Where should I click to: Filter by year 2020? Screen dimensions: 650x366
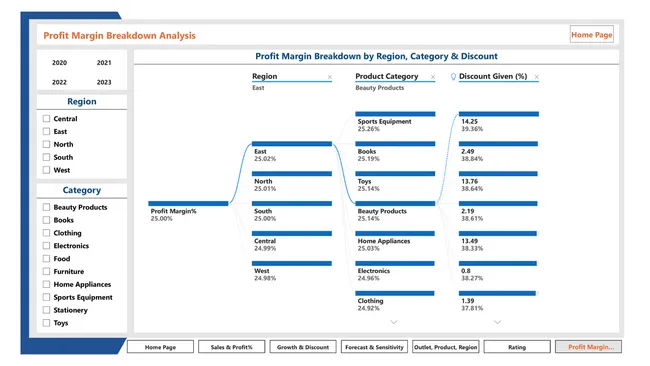pos(59,63)
